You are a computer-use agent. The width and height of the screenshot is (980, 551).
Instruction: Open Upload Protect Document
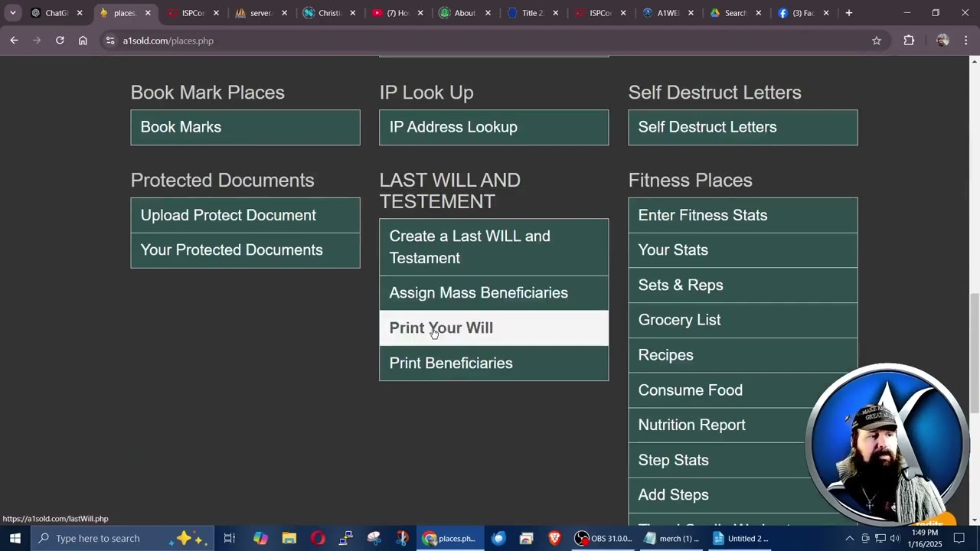point(245,215)
